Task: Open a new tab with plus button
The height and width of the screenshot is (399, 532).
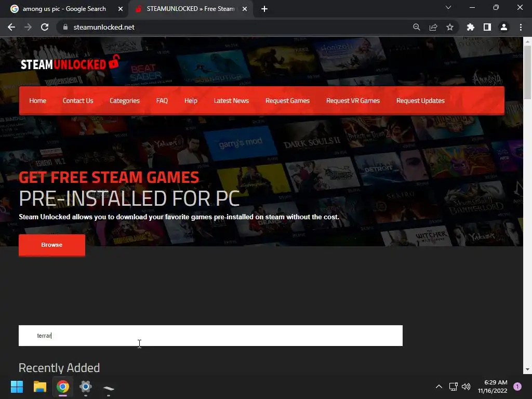Action: coord(264,9)
